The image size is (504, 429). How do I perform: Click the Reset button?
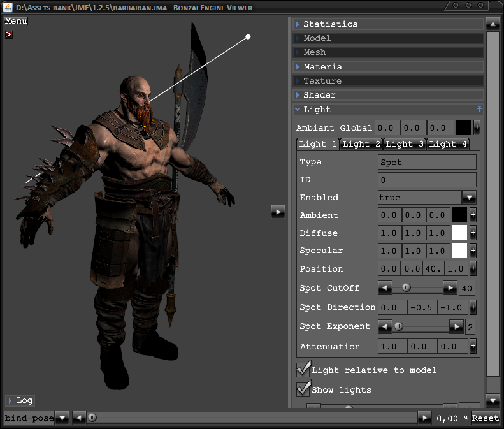[x=485, y=418]
